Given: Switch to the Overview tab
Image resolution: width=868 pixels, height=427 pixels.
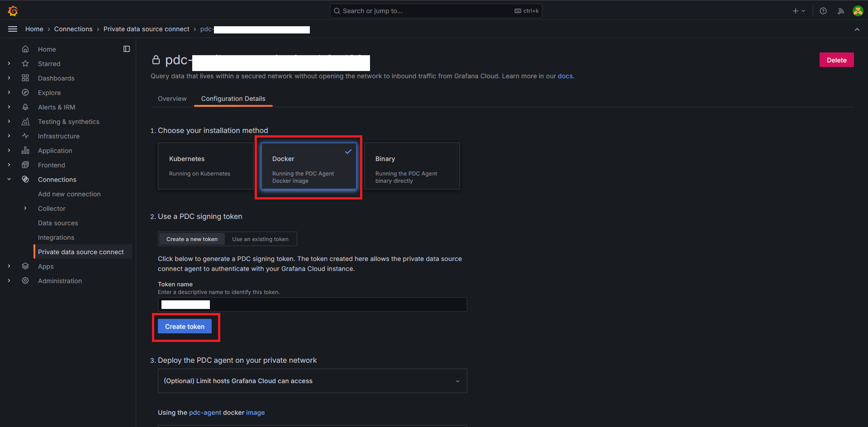Looking at the screenshot, I should pyautogui.click(x=172, y=99).
